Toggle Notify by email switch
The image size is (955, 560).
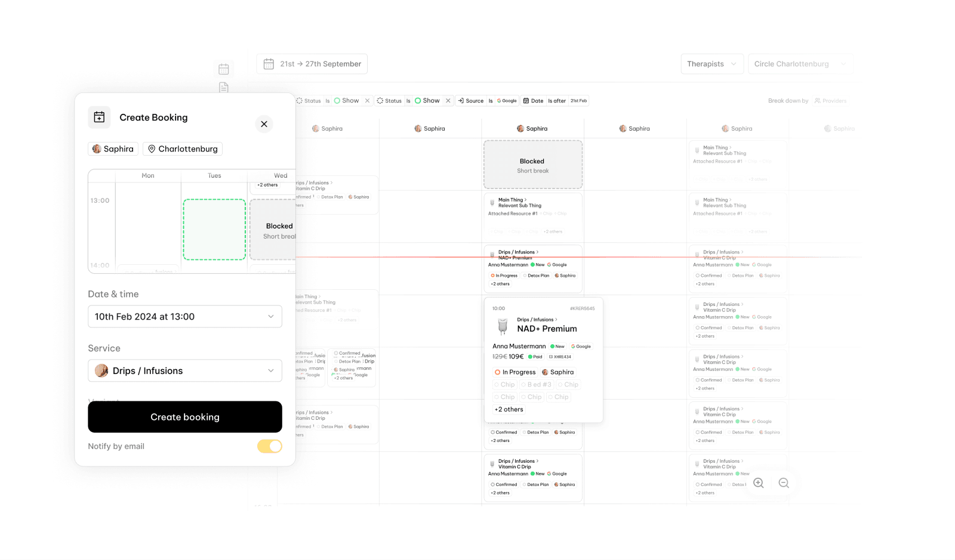(x=270, y=446)
